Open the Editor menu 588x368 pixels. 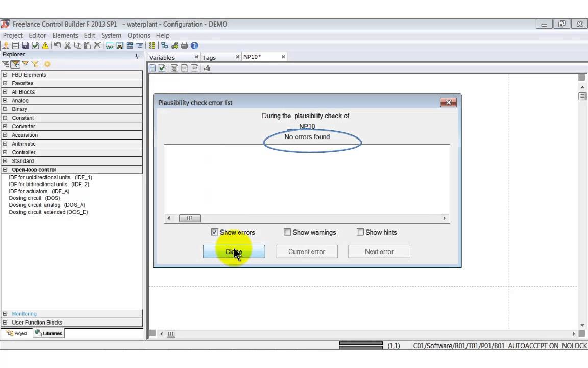tap(37, 35)
